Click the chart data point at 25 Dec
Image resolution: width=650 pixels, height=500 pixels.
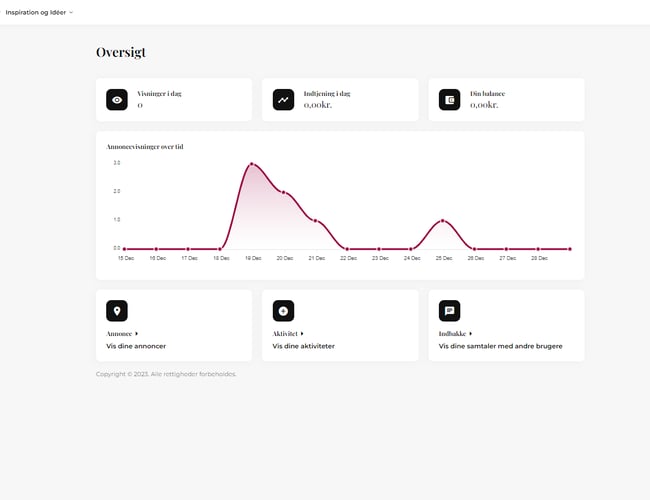tap(442, 220)
